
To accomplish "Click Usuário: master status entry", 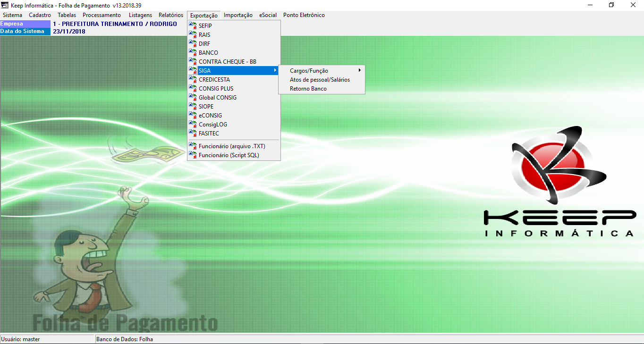I will click(47, 339).
